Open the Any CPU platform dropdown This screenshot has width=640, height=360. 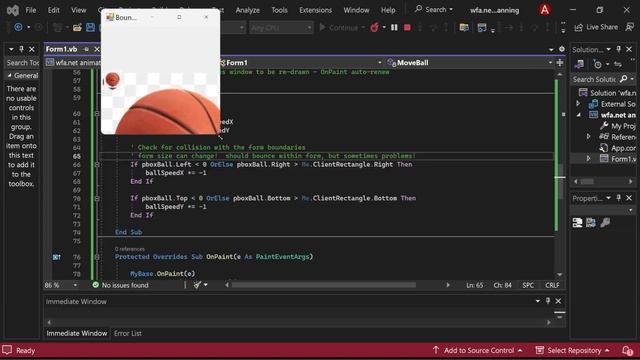[x=281, y=28]
